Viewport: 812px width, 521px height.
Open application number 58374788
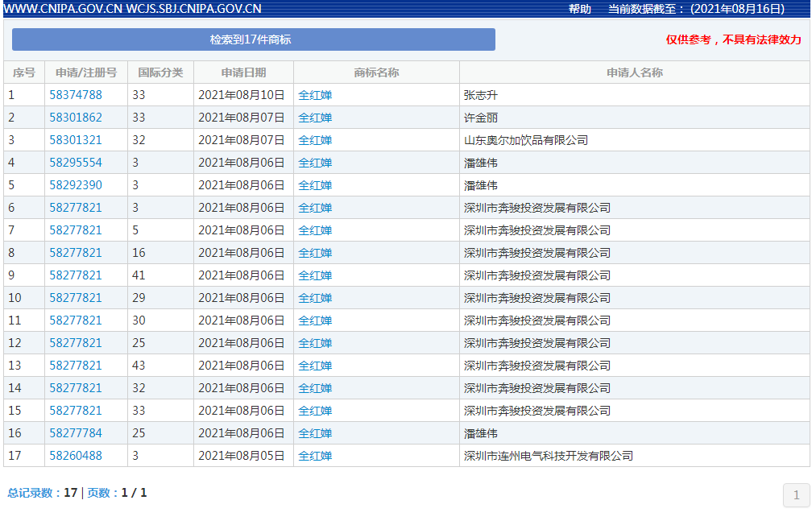click(x=76, y=95)
